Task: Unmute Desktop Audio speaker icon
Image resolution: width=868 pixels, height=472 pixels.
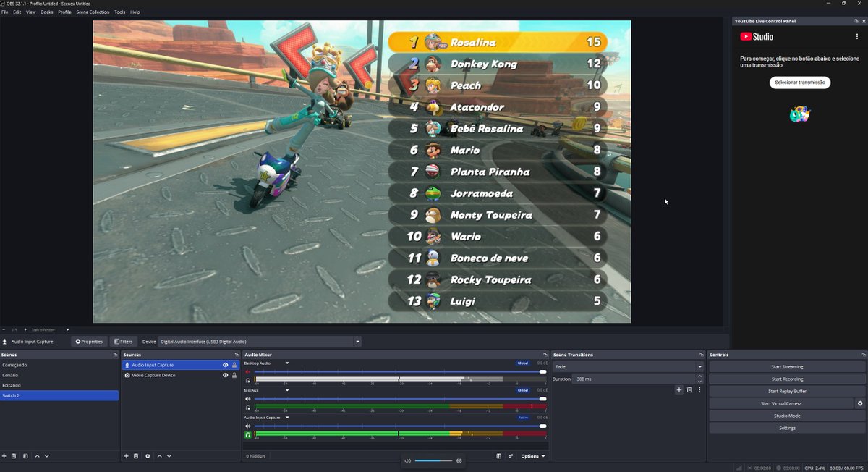Action: 248,371
